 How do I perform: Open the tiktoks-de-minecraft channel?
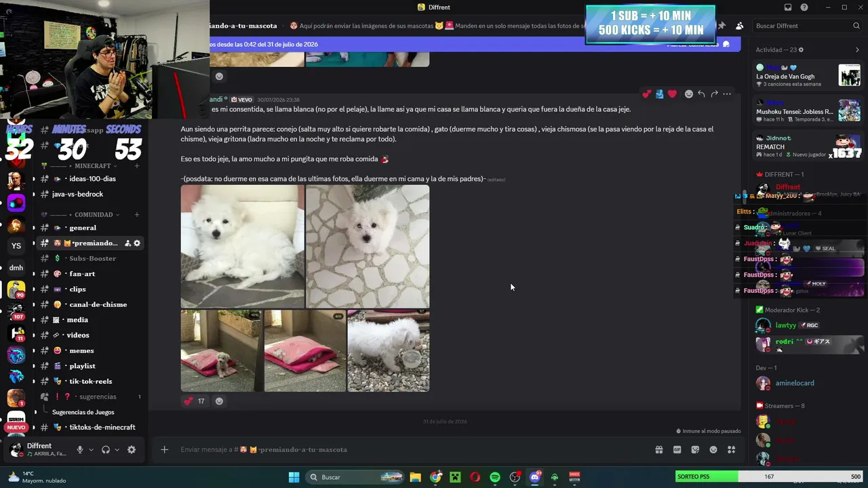tap(91, 428)
